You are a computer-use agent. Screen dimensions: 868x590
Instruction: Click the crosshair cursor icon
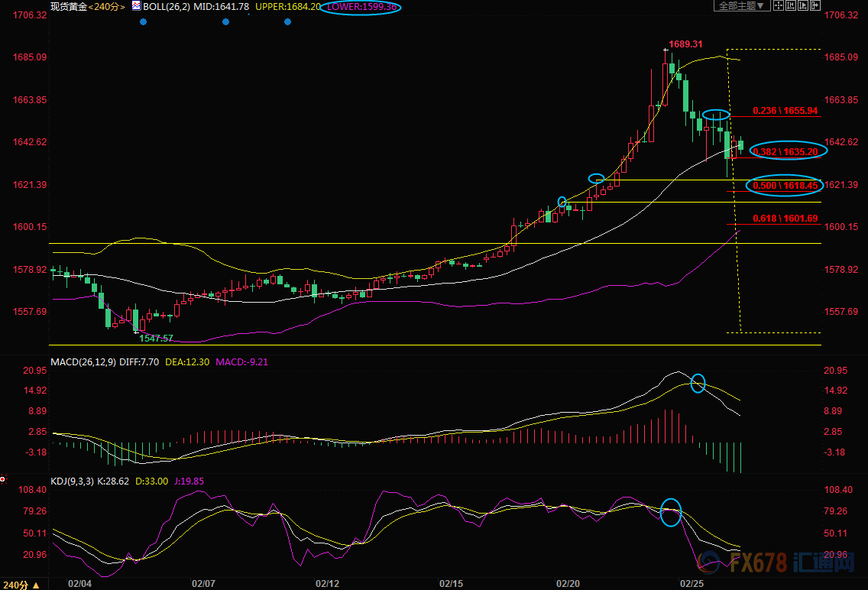(x=779, y=5)
